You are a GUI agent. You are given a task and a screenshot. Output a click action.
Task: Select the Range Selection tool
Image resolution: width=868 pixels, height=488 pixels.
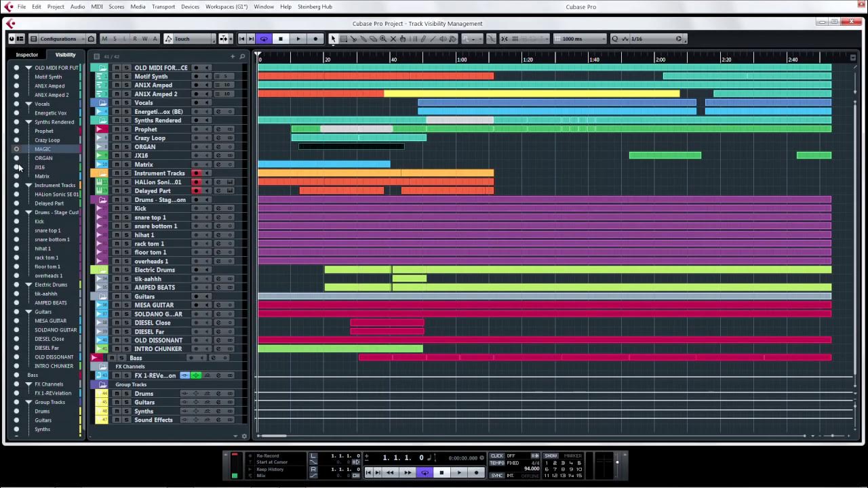pyautogui.click(x=344, y=39)
